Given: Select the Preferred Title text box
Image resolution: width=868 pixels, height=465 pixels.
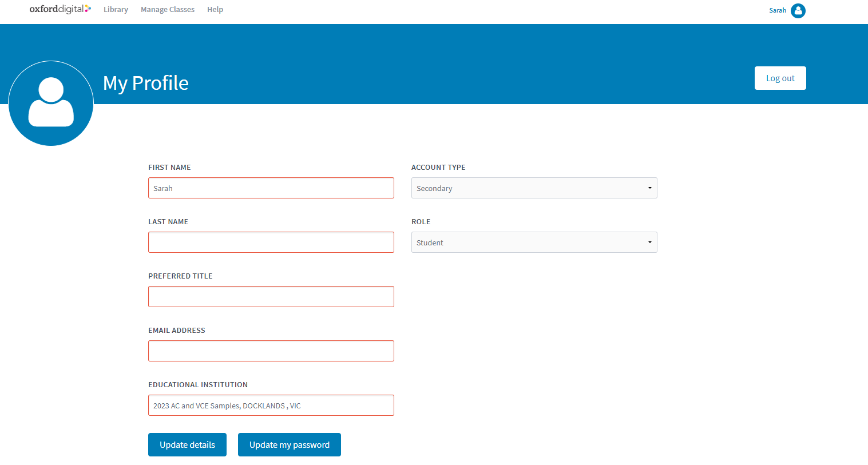Looking at the screenshot, I should pos(271,297).
